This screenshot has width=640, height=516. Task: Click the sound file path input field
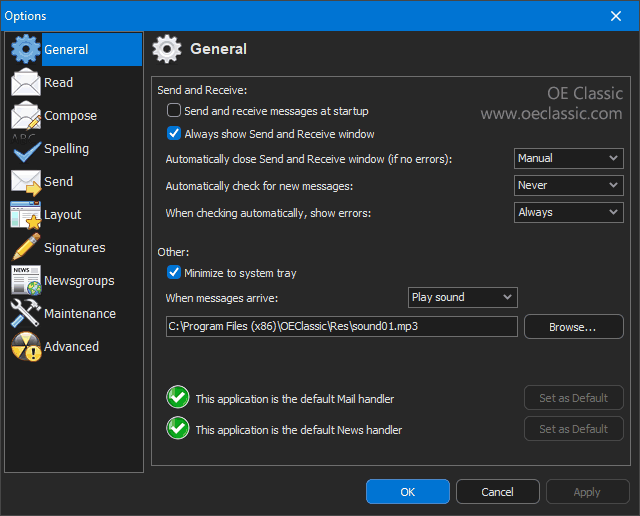click(x=342, y=327)
